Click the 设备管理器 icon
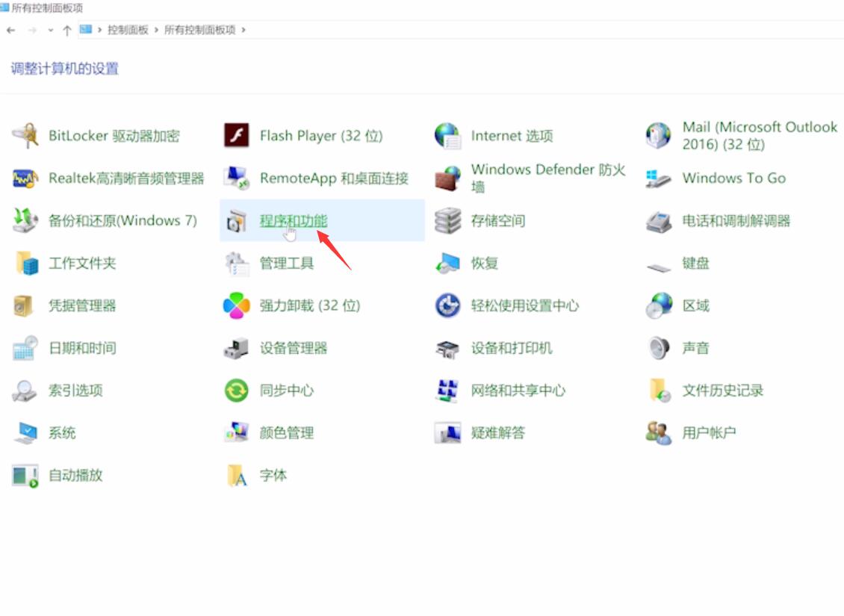 coord(236,348)
